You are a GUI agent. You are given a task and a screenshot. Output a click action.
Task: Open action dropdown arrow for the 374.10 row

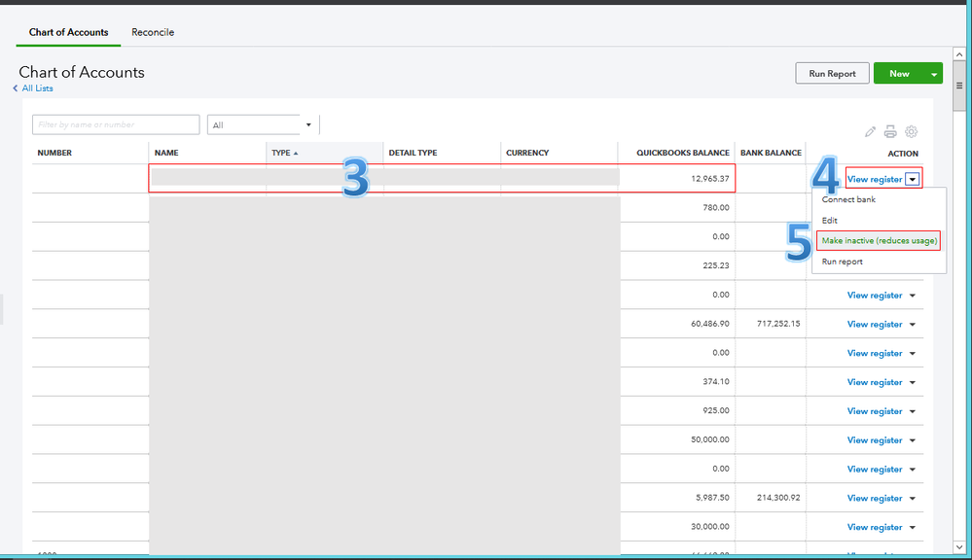pos(913,383)
